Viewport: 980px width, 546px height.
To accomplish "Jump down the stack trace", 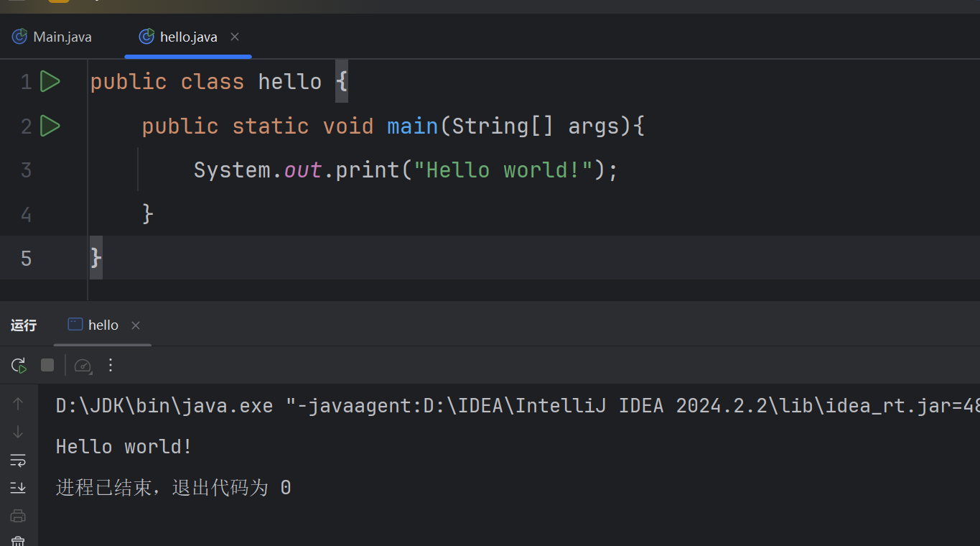I will [x=18, y=432].
